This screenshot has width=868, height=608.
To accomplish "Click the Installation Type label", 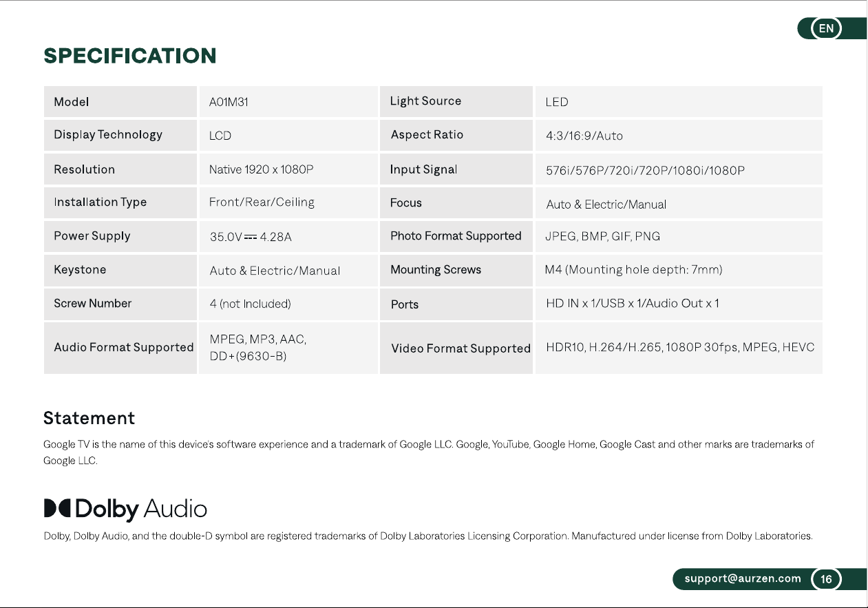I will pyautogui.click(x=100, y=202).
